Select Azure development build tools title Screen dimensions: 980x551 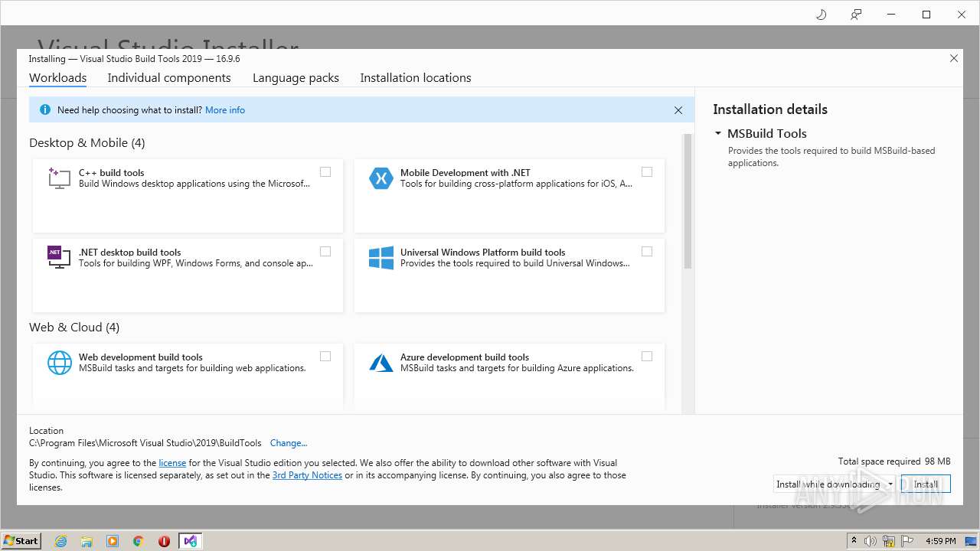coord(465,357)
